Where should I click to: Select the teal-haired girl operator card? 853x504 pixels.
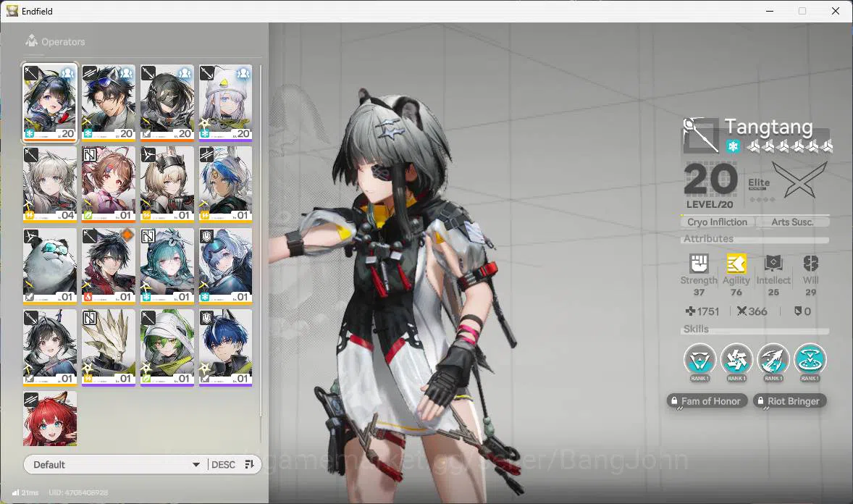click(x=167, y=266)
